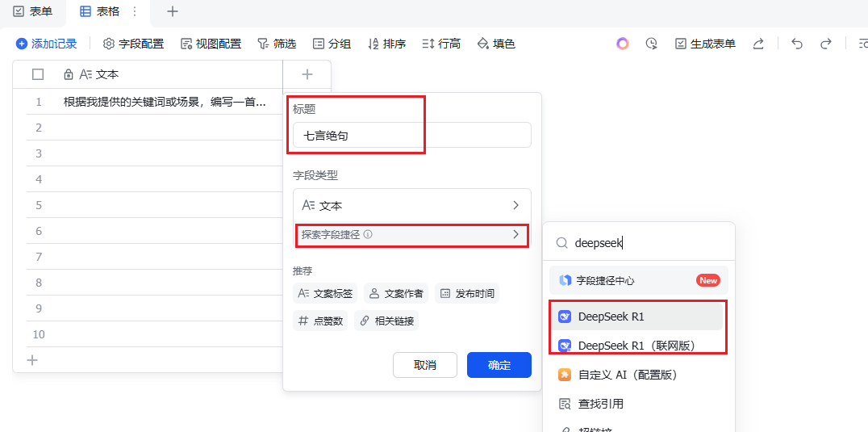
Task: Click the 确定 confirm button
Action: (x=499, y=365)
